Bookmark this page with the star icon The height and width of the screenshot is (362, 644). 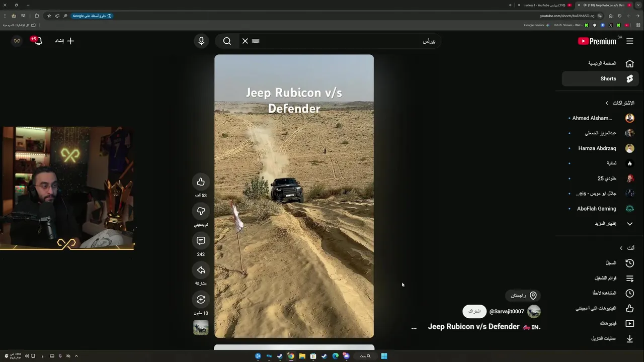coord(49,16)
